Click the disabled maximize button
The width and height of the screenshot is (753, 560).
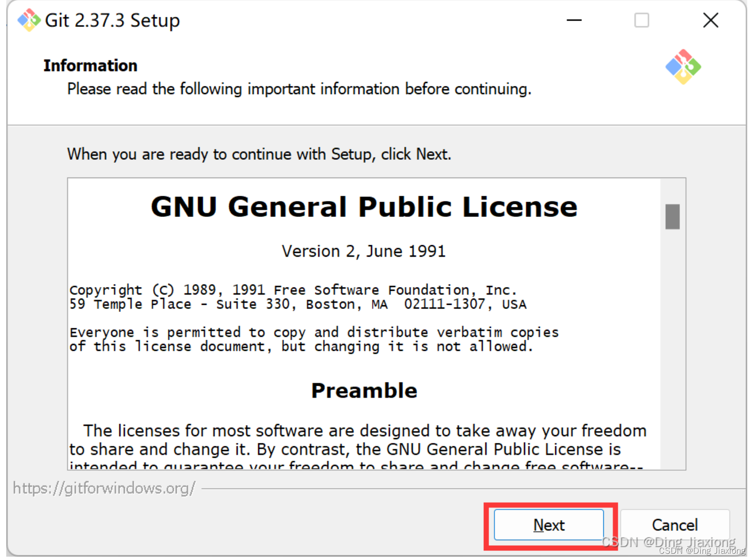point(642,20)
